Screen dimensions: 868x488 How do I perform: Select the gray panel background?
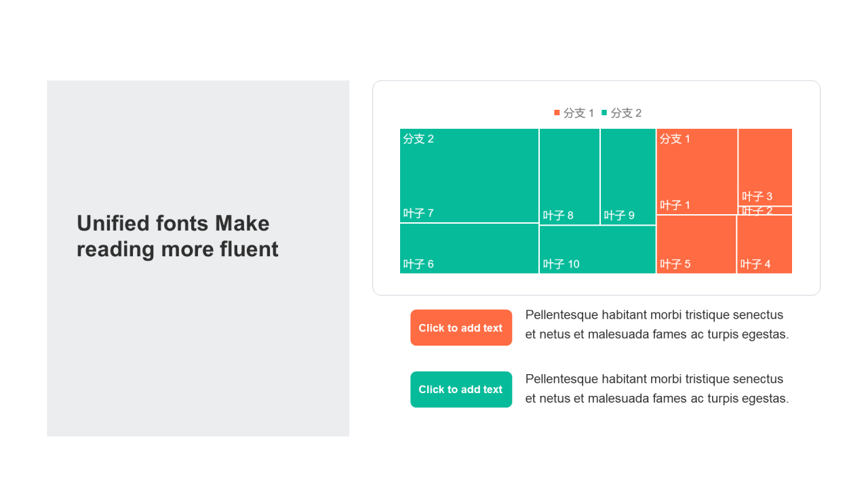coord(198,366)
